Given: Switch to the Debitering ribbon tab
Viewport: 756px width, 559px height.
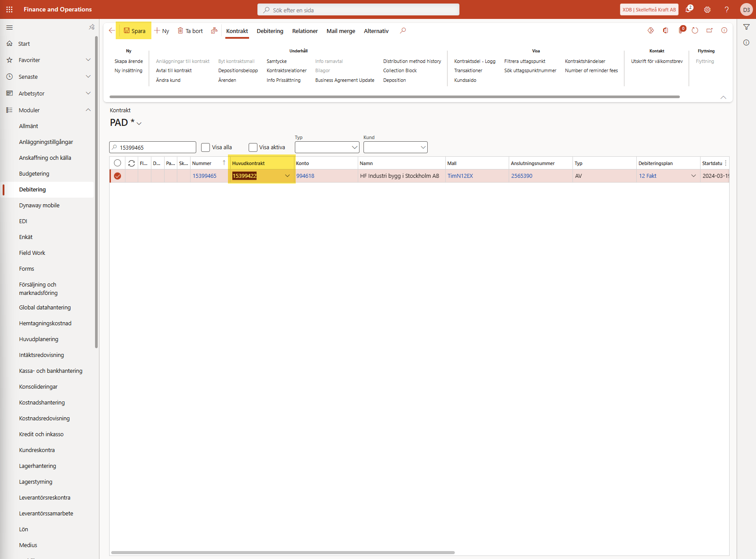Looking at the screenshot, I should pyautogui.click(x=270, y=31).
